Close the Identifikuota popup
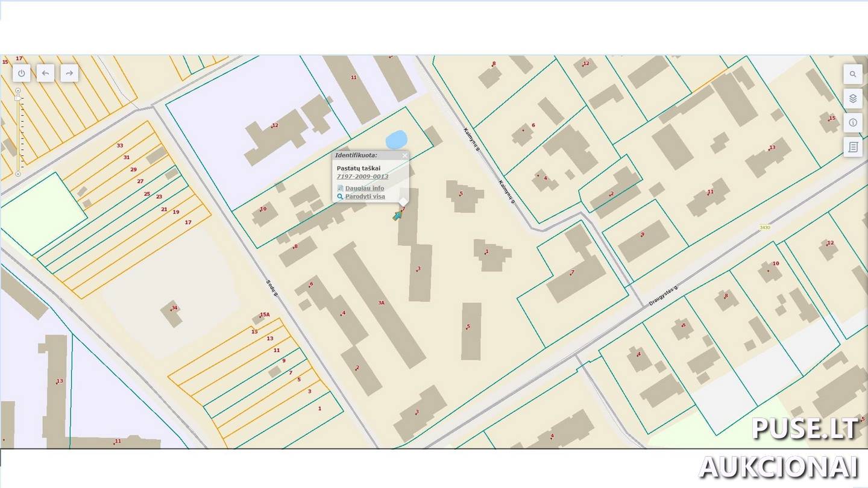 click(x=404, y=155)
